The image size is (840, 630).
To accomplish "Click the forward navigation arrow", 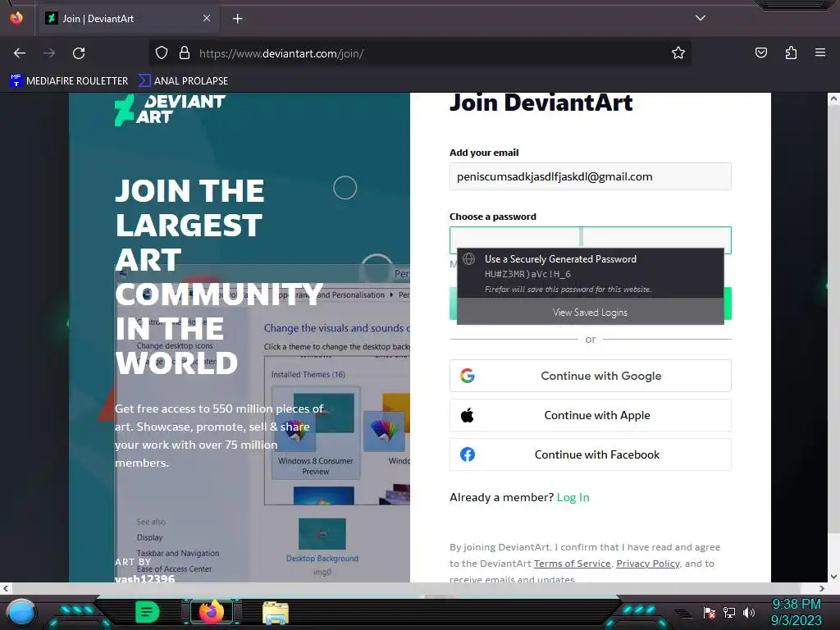I will 49,53.
